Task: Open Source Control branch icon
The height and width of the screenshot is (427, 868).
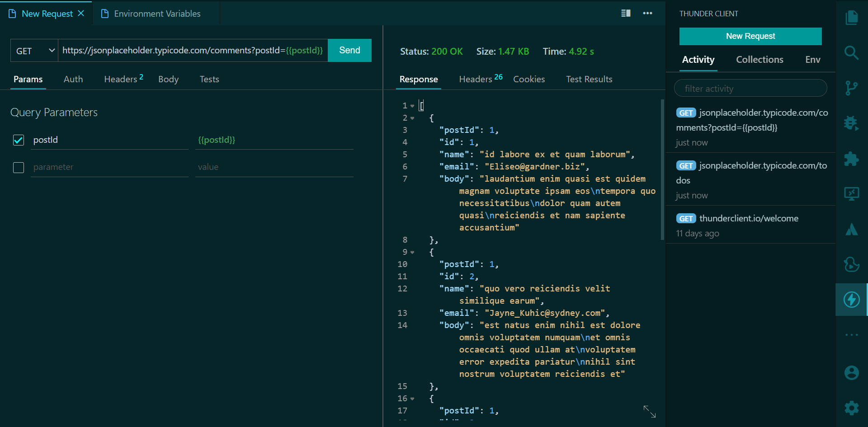Action: click(x=852, y=88)
